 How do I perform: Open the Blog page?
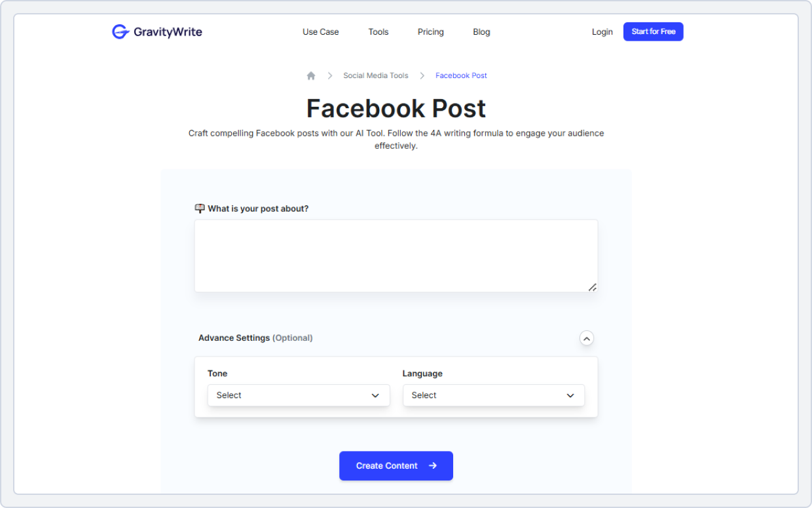pos(481,31)
